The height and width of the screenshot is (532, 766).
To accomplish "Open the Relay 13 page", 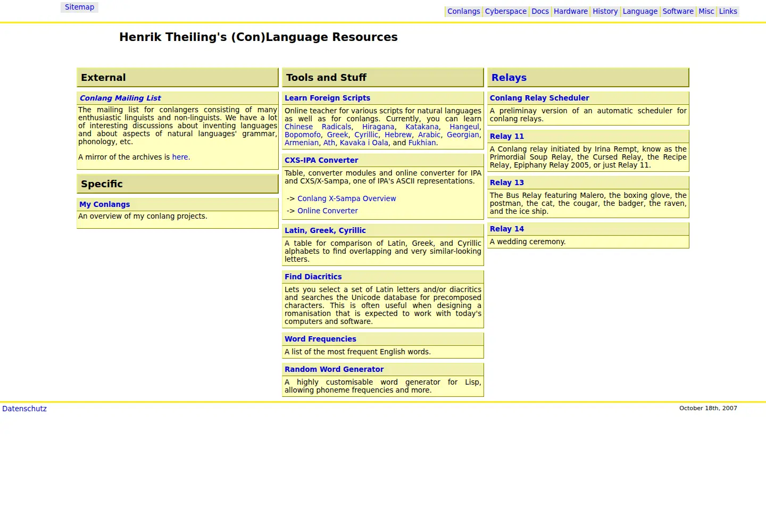I will [507, 182].
